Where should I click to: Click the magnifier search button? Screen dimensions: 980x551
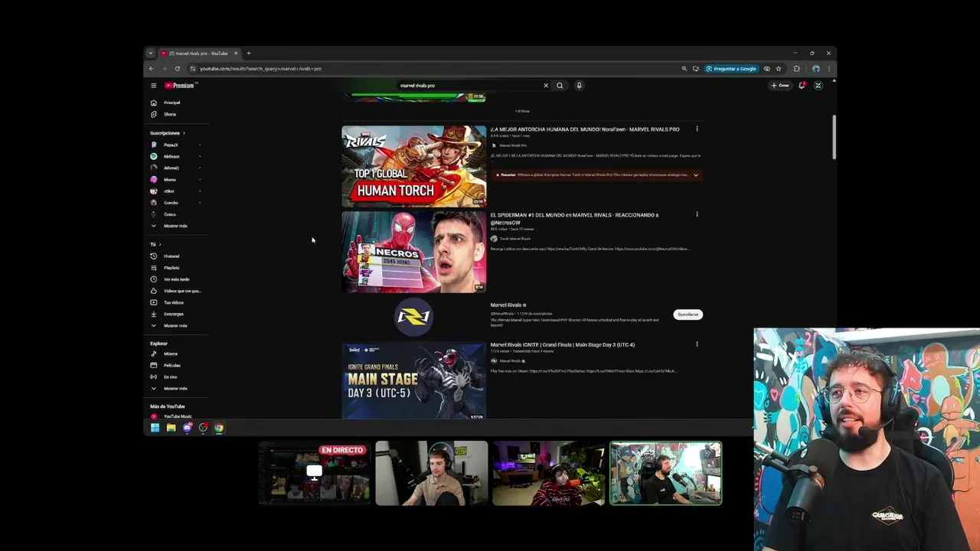560,86
